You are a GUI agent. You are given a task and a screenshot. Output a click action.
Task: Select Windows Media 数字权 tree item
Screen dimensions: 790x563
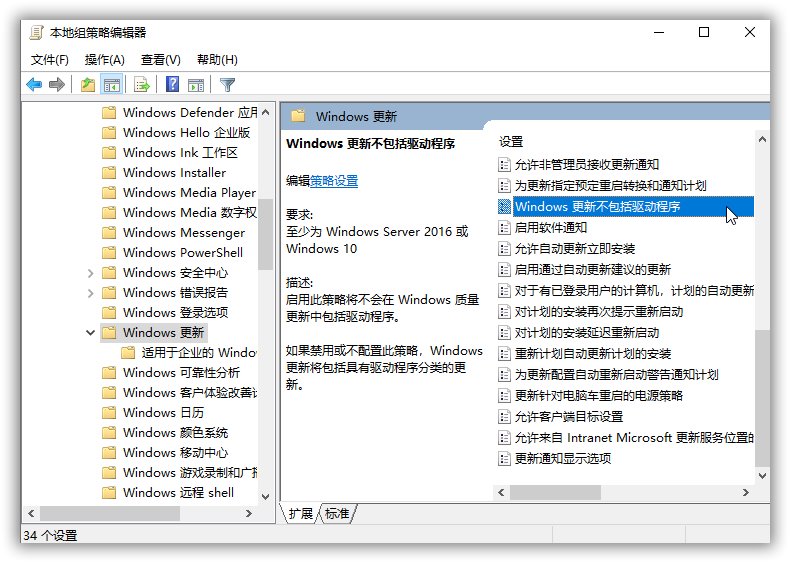[190, 213]
